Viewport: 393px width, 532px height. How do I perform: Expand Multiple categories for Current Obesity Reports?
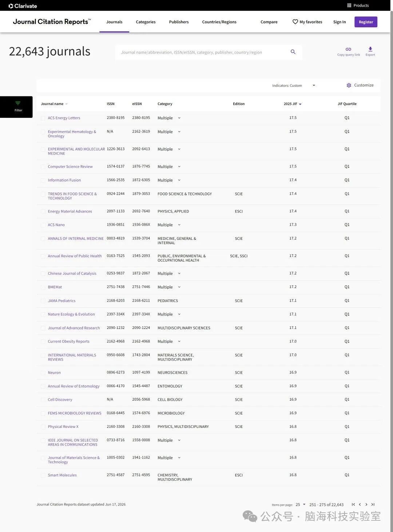coord(179,341)
